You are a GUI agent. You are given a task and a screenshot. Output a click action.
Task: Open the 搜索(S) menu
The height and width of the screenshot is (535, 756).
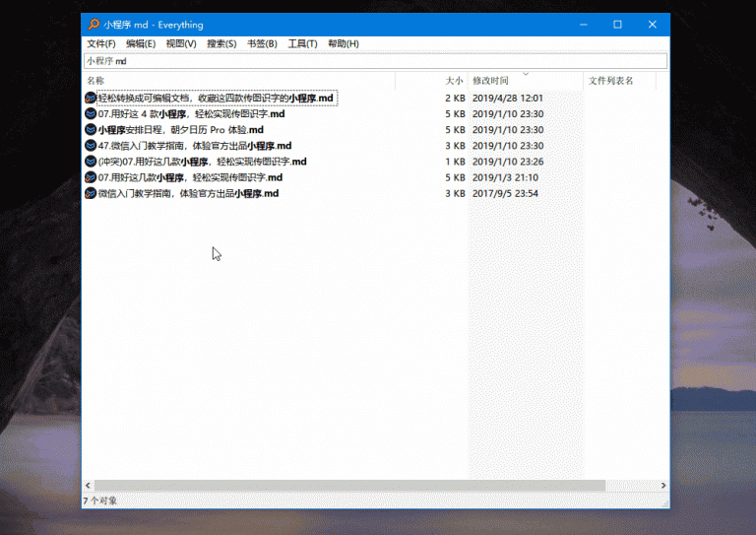(221, 44)
